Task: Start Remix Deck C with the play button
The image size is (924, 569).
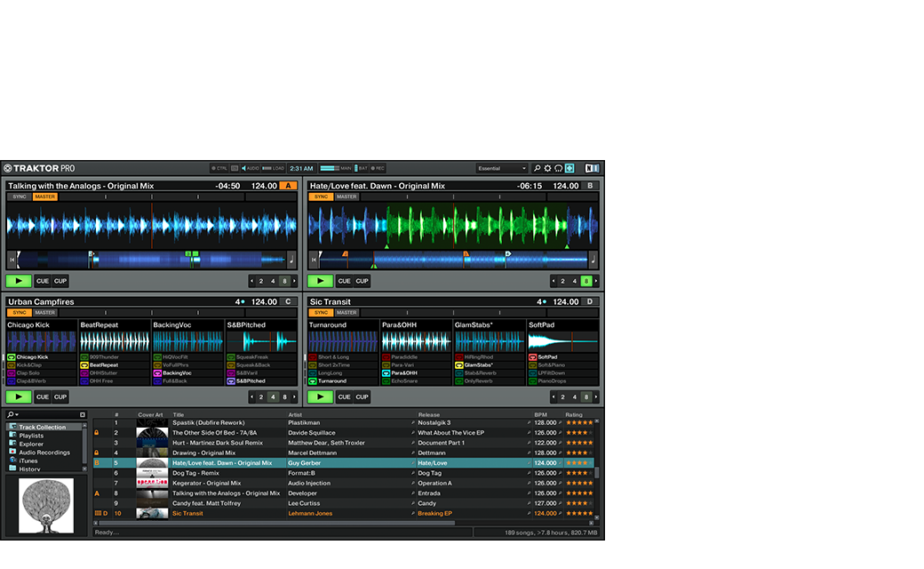Action: click(19, 397)
